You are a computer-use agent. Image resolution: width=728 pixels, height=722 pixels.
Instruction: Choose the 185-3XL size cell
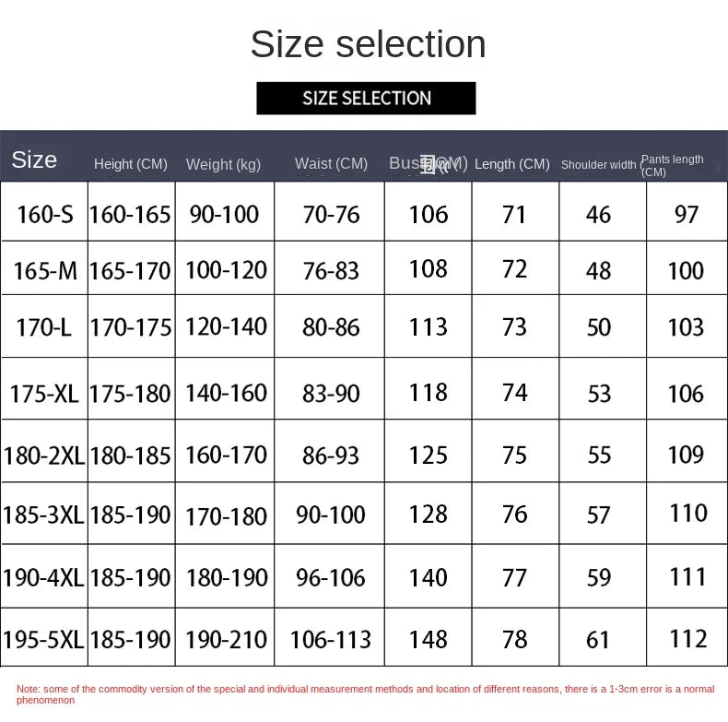44,515
